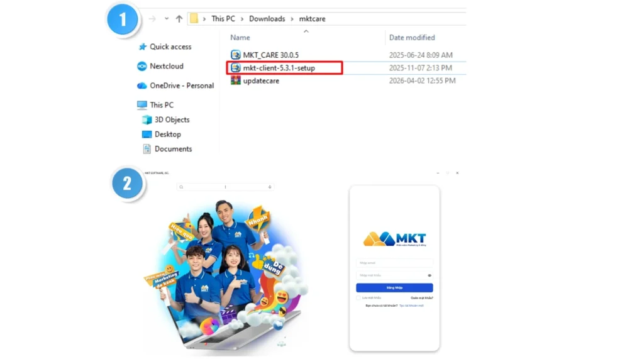Select file name updatecare
The width and height of the screenshot is (644, 359).
(x=261, y=80)
